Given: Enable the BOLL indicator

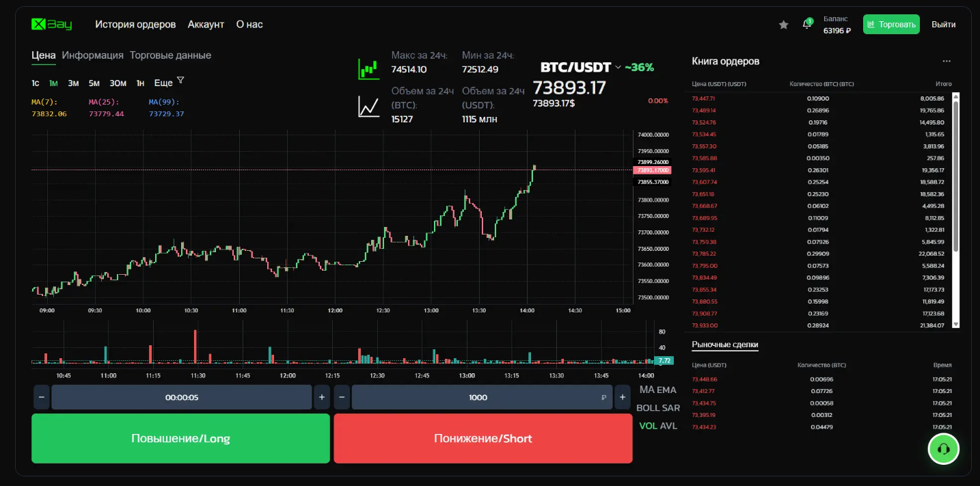Looking at the screenshot, I should coord(648,408).
